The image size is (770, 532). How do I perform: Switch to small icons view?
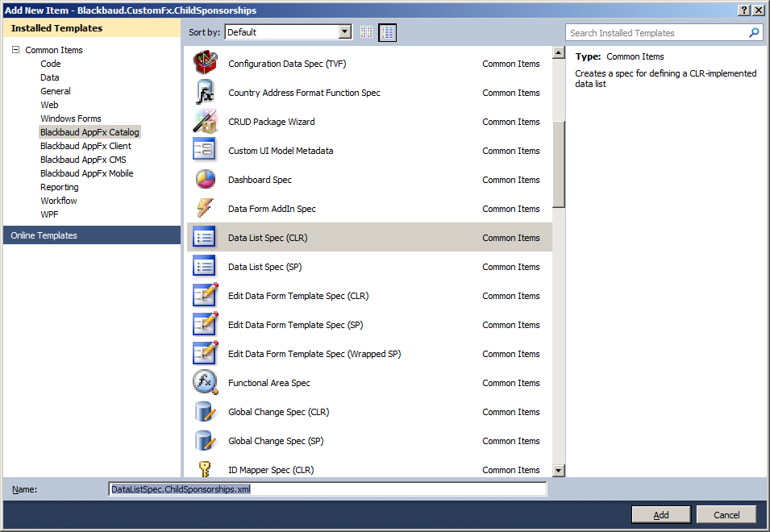366,32
